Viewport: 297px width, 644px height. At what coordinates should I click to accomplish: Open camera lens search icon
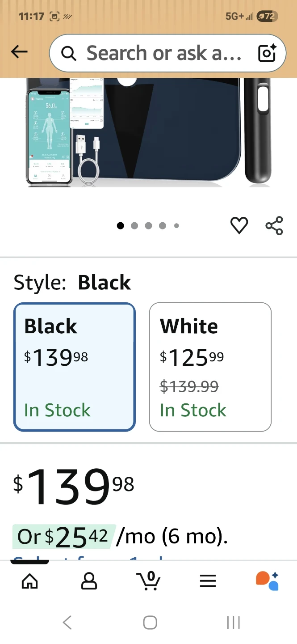(268, 53)
